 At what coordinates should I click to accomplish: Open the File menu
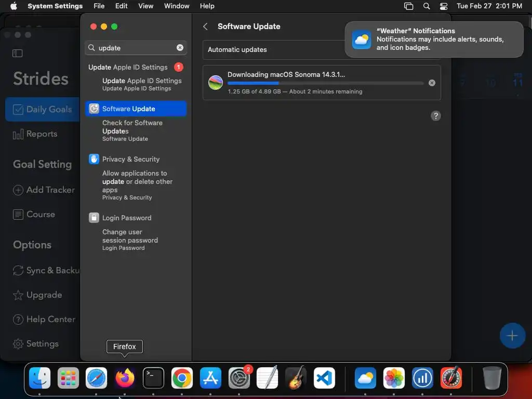(99, 6)
